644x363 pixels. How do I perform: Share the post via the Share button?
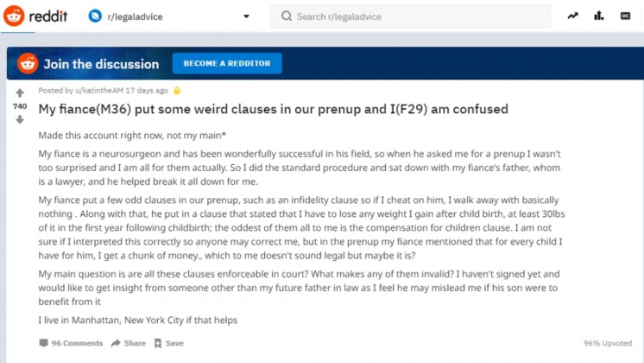pos(129,343)
